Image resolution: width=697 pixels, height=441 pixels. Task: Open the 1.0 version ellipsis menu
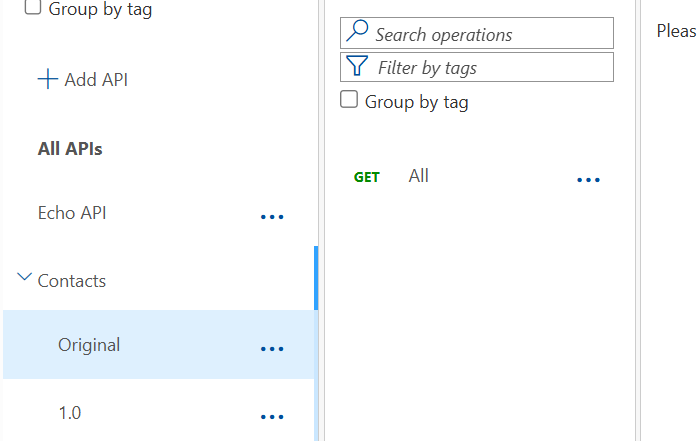pos(272,417)
